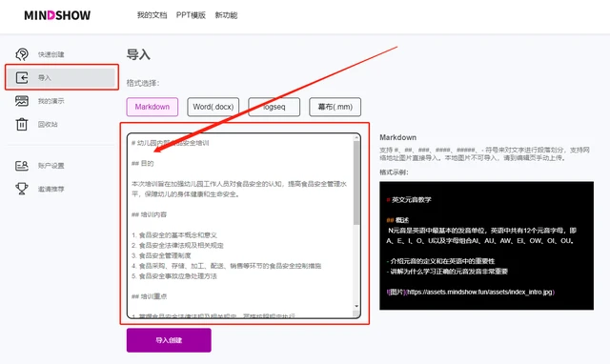610x364 pixels.
Task: Click the 快速创建 sidebar label
Action: [51, 54]
